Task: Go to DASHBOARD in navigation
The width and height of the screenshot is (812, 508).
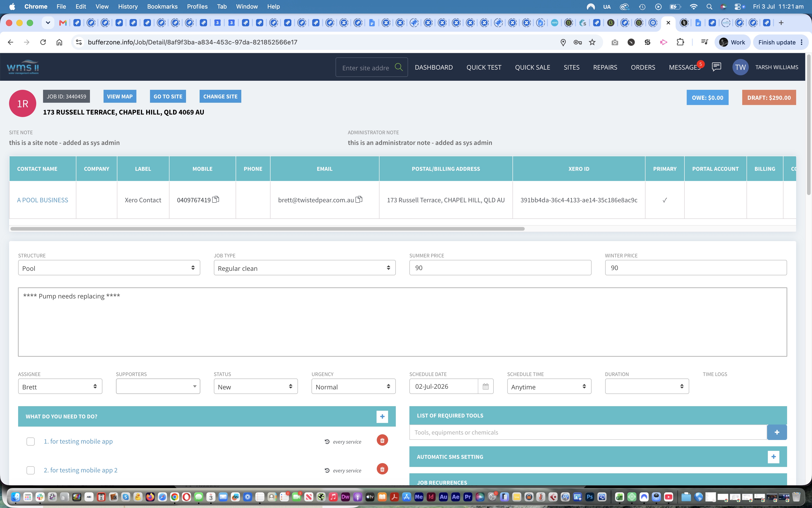Action: 433,67
